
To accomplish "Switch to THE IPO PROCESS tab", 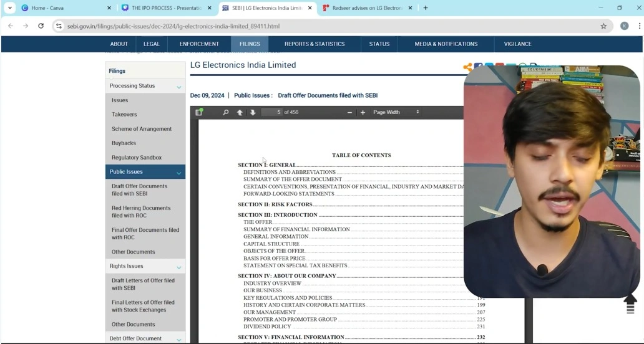I will 167,8.
